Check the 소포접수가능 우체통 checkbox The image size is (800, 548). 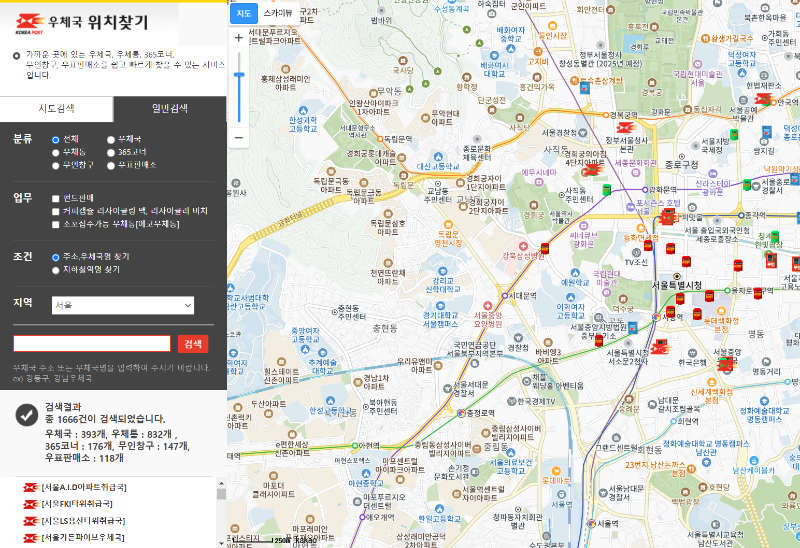point(56,225)
